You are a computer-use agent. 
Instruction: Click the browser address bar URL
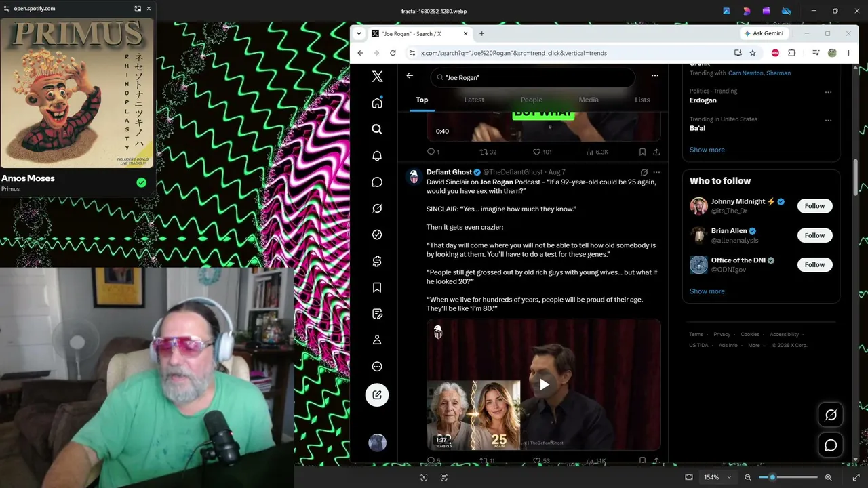(x=513, y=53)
